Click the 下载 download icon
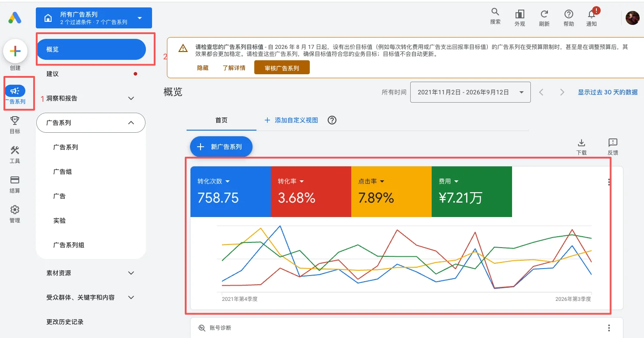Image resolution: width=644 pixels, height=338 pixels. [x=582, y=143]
